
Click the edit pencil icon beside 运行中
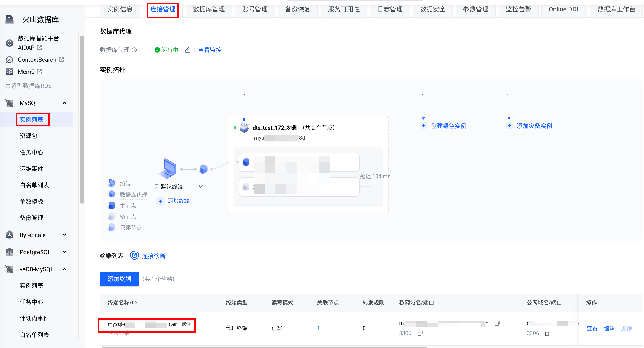click(187, 50)
